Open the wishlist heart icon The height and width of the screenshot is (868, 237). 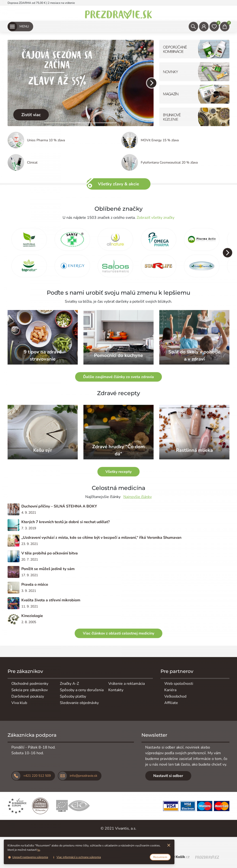(214, 26)
